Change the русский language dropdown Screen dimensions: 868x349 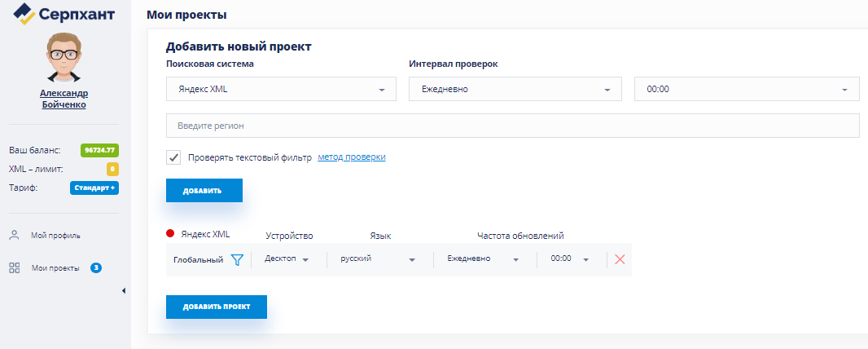coord(378,259)
